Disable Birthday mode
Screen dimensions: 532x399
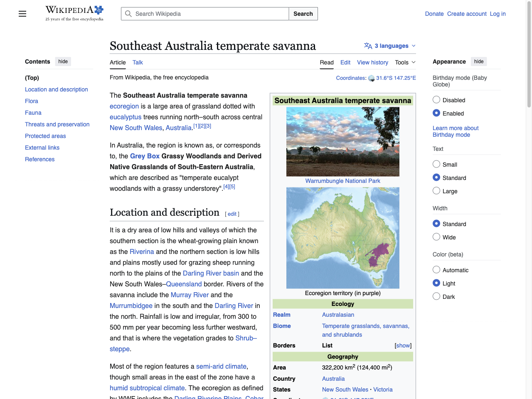click(x=436, y=99)
